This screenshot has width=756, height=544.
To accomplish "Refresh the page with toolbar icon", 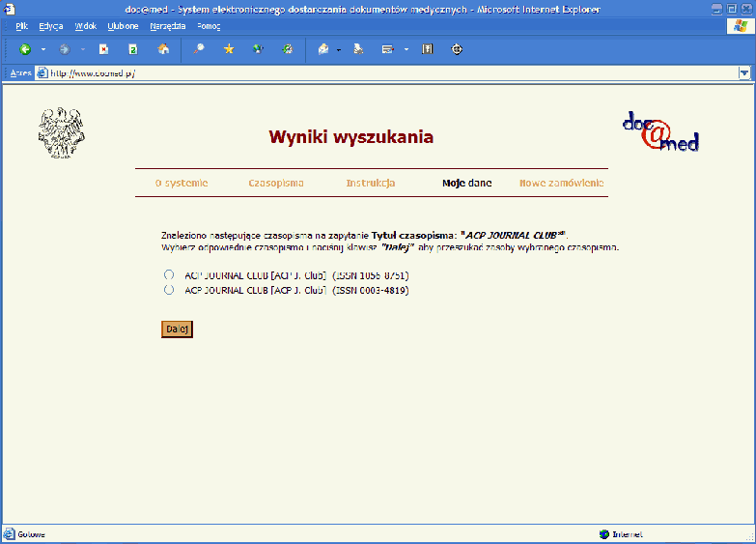I will (x=133, y=48).
